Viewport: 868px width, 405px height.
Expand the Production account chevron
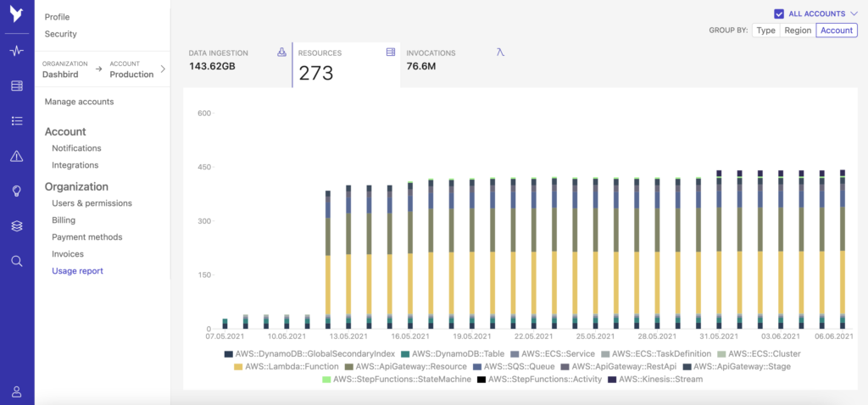(163, 69)
